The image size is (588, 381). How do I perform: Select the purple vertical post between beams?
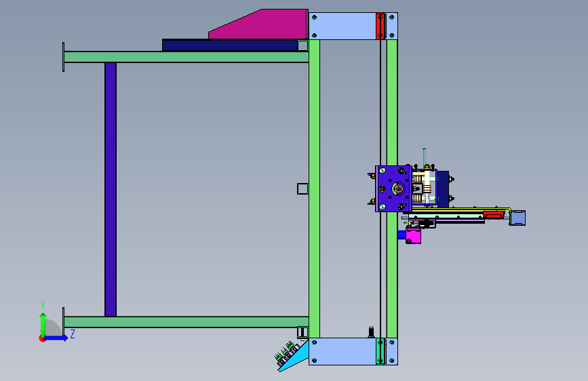pyautogui.click(x=111, y=189)
